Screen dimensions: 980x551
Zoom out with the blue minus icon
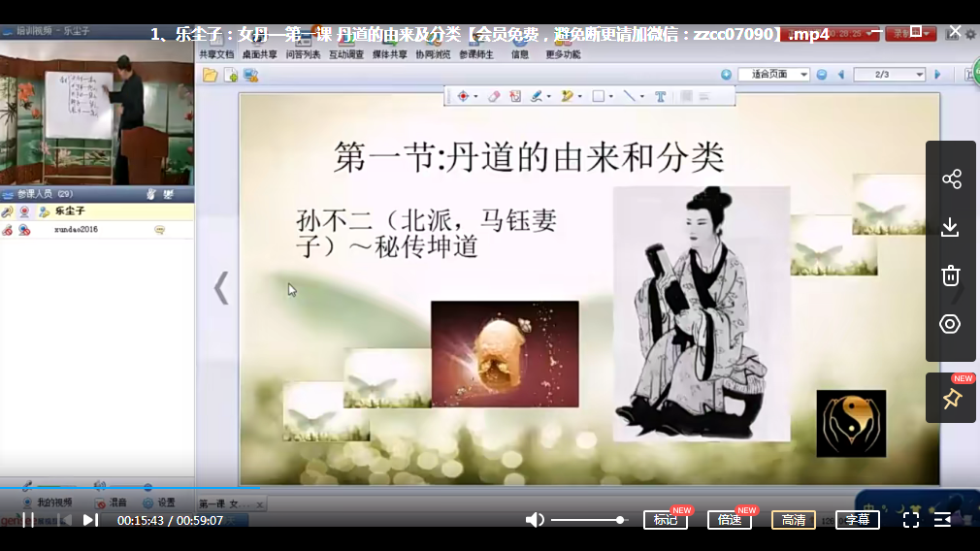point(822,75)
